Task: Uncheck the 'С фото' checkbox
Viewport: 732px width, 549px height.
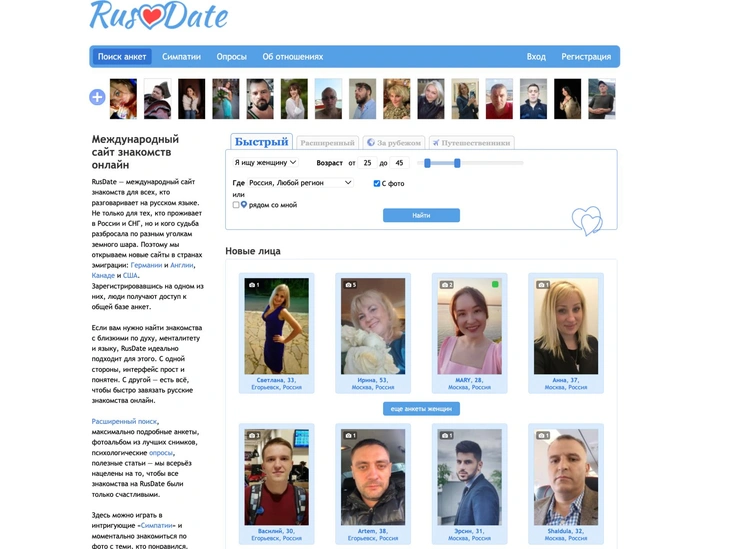Action: (377, 183)
